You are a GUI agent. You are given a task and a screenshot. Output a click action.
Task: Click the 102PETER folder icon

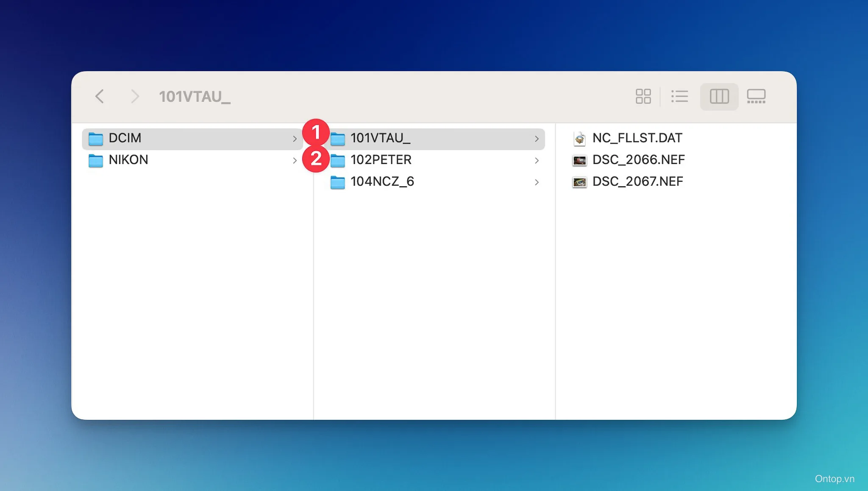(x=337, y=160)
